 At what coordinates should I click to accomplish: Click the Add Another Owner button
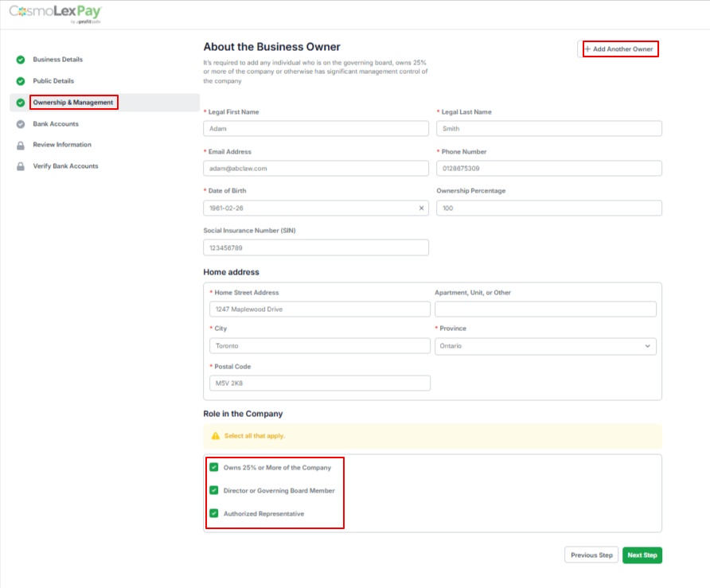tap(618, 49)
